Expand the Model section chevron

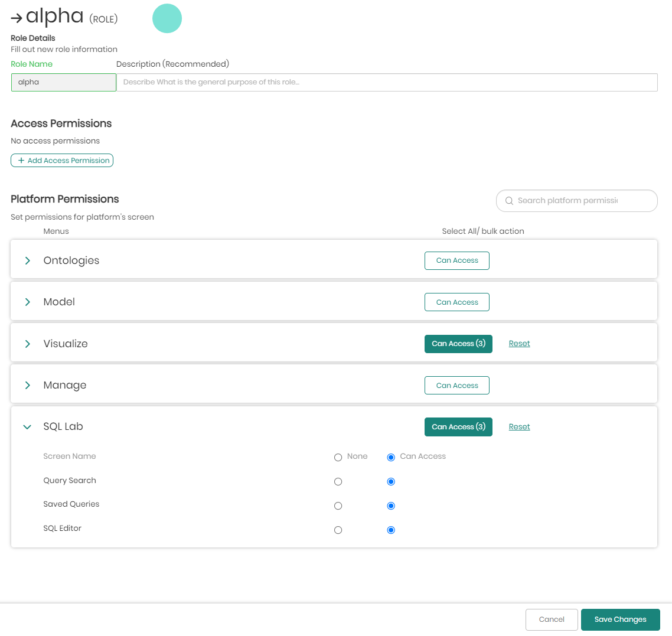(x=28, y=302)
